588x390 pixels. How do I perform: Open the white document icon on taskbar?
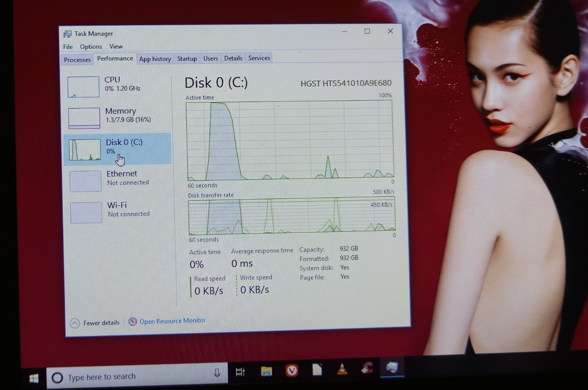[317, 369]
